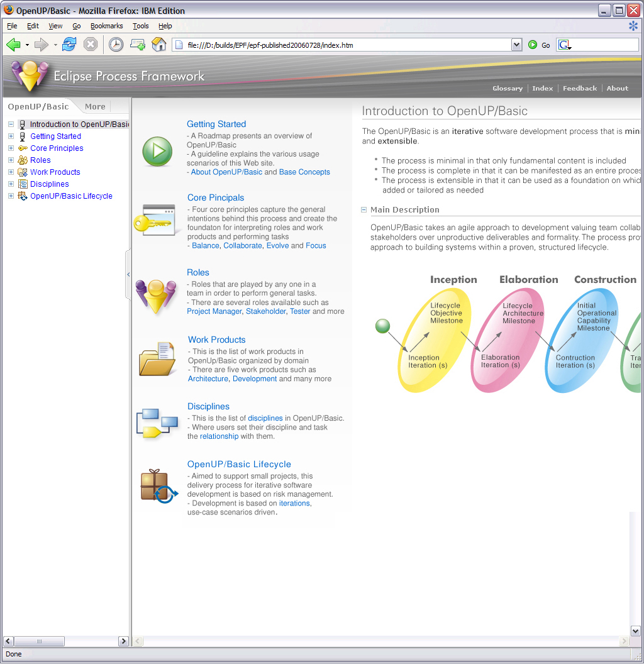Click the Roles tree icon in sidebar

pyautogui.click(x=23, y=160)
